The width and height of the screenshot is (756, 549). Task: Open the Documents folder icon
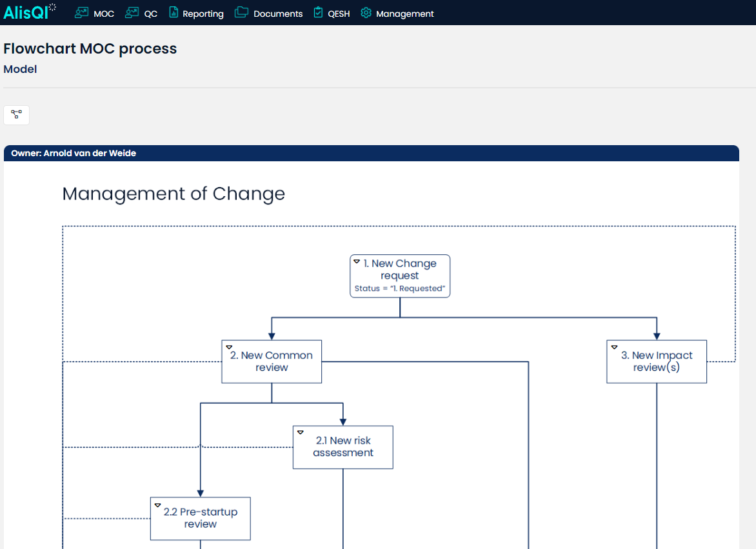pyautogui.click(x=241, y=12)
